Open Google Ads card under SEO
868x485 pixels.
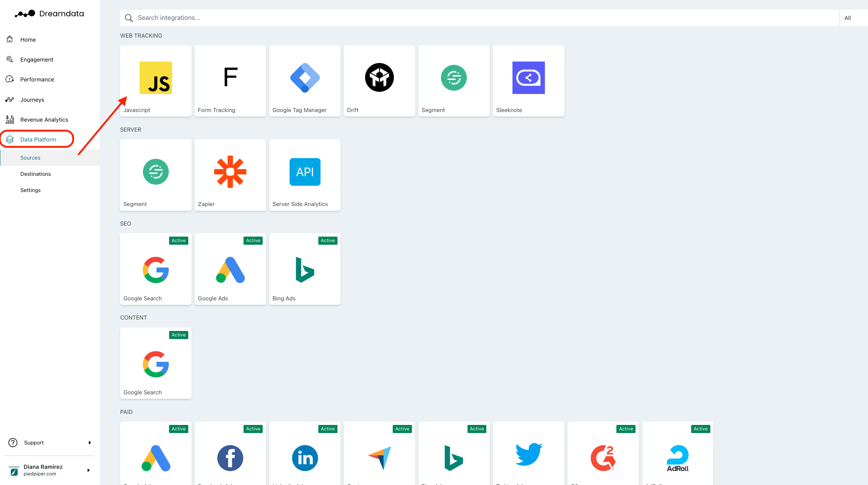pos(230,269)
